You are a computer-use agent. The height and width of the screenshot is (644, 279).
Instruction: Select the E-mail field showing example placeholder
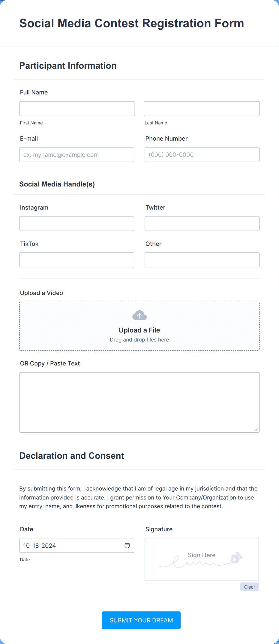[76, 154]
